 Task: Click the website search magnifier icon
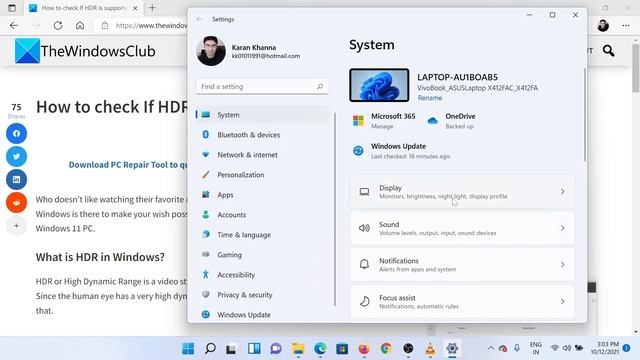(609, 51)
